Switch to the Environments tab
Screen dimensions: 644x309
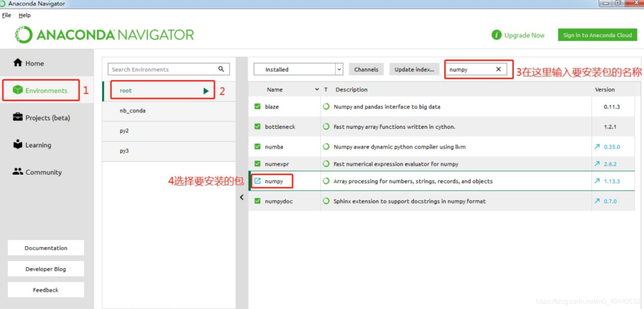point(47,91)
